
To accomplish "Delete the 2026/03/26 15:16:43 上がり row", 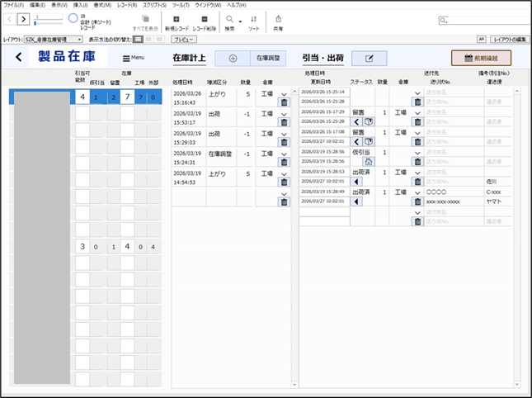I will click(x=284, y=102).
